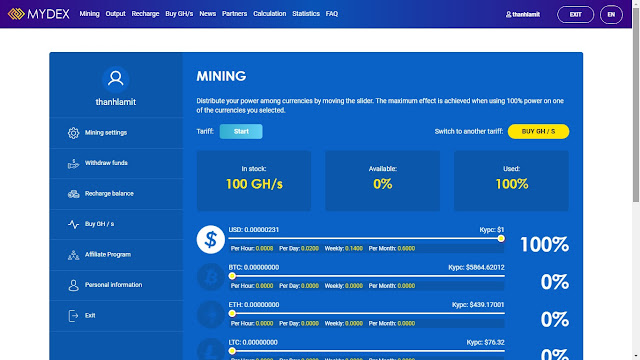The width and height of the screenshot is (640, 360).
Task: Open the FAQ page
Action: (x=332, y=14)
